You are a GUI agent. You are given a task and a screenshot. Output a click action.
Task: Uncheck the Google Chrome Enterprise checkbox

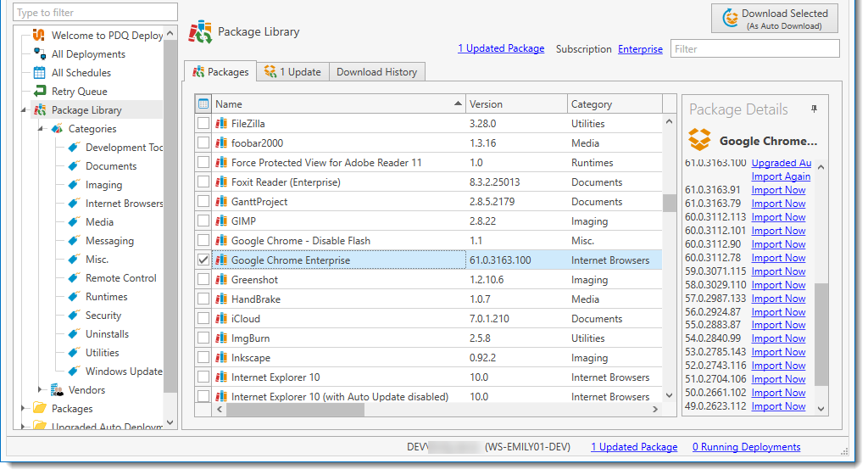[x=203, y=260]
